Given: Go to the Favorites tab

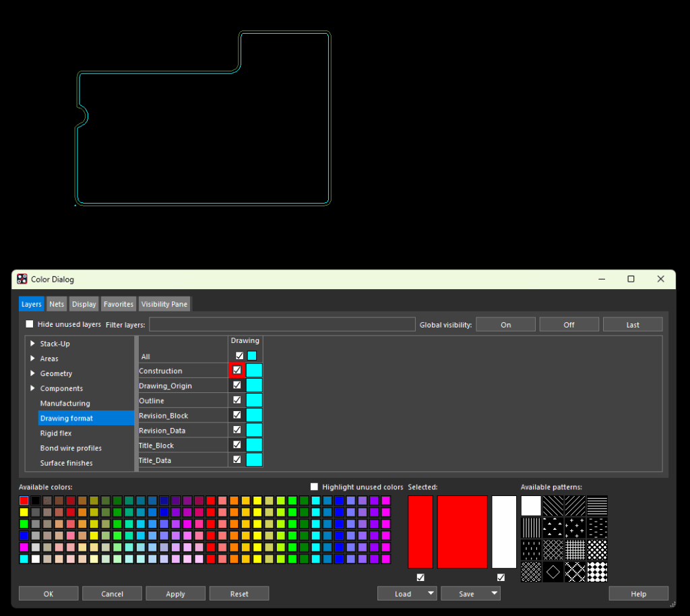Looking at the screenshot, I should click(119, 304).
